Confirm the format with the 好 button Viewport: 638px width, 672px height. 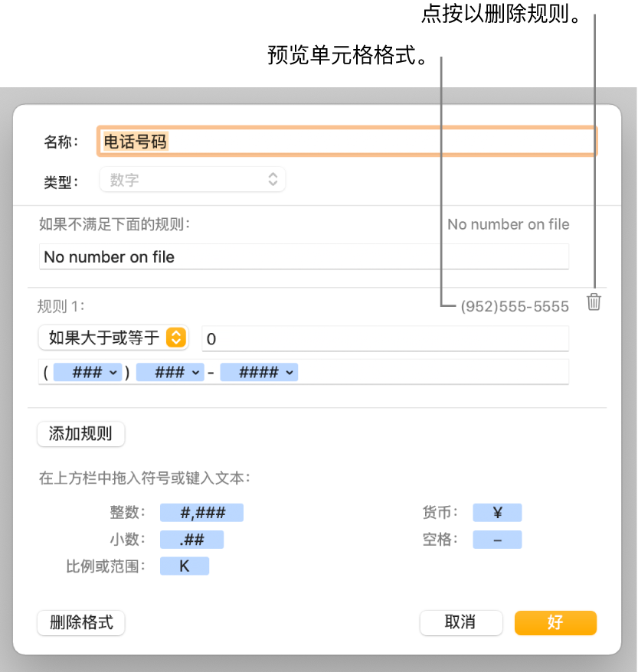pos(555,622)
